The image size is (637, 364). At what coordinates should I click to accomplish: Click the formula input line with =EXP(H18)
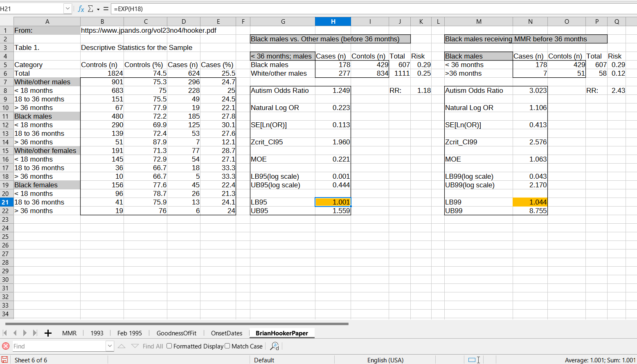(374, 9)
